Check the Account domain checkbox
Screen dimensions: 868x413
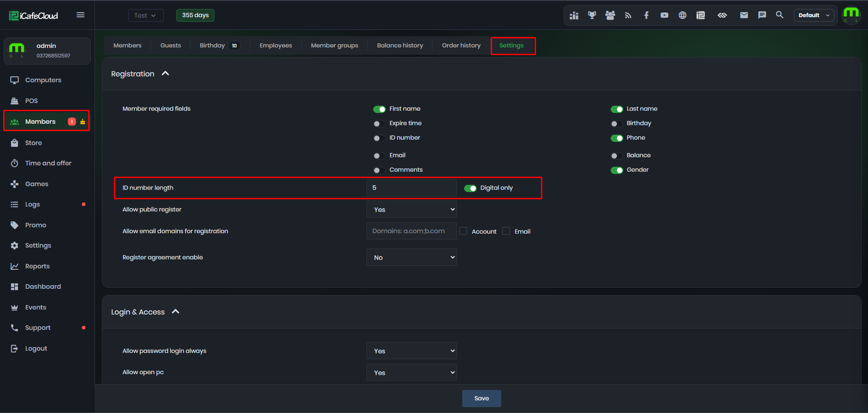pyautogui.click(x=463, y=231)
